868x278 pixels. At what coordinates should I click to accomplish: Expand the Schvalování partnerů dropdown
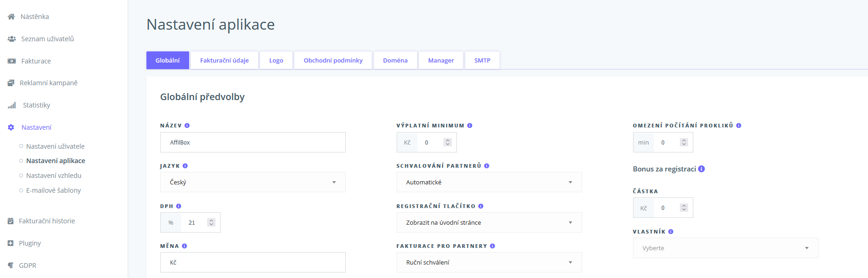click(489, 182)
